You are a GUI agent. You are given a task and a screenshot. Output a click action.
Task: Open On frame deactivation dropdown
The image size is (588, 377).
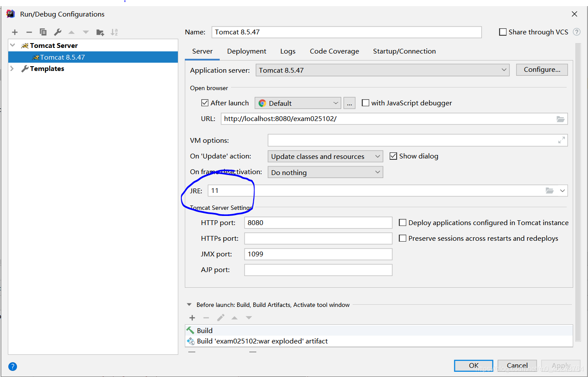(325, 172)
